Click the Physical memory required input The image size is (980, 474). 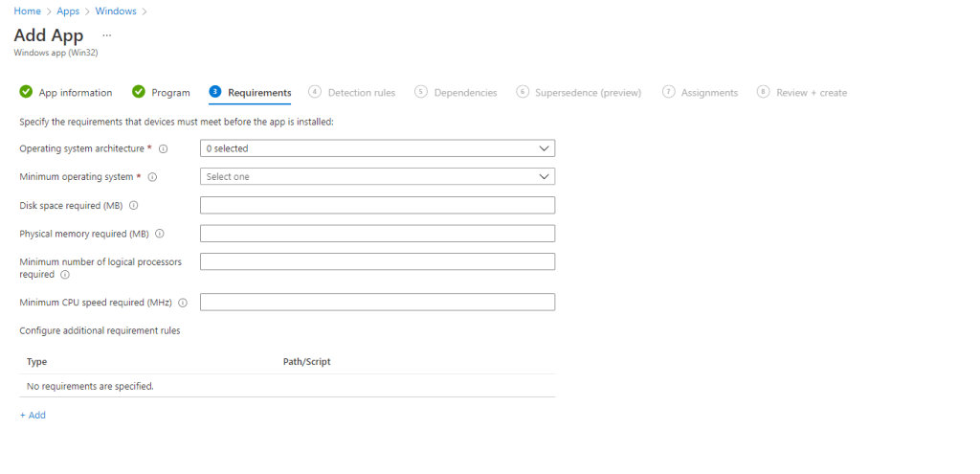click(x=377, y=234)
